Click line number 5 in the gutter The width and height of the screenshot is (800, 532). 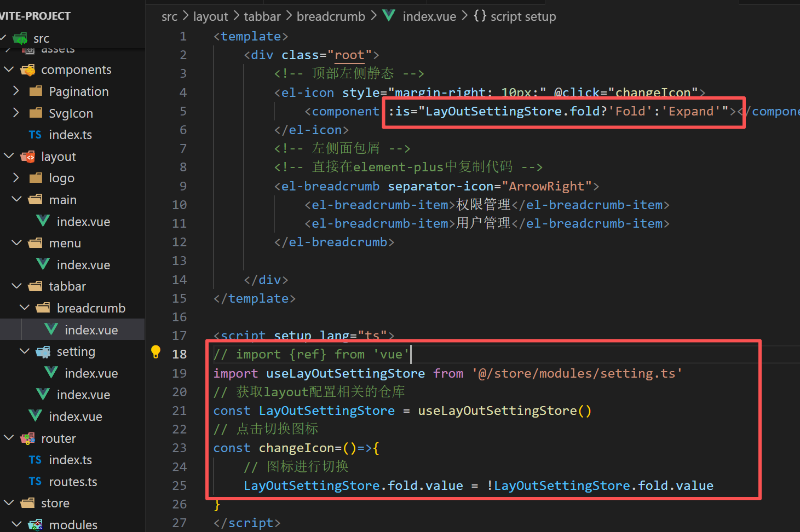point(183,111)
